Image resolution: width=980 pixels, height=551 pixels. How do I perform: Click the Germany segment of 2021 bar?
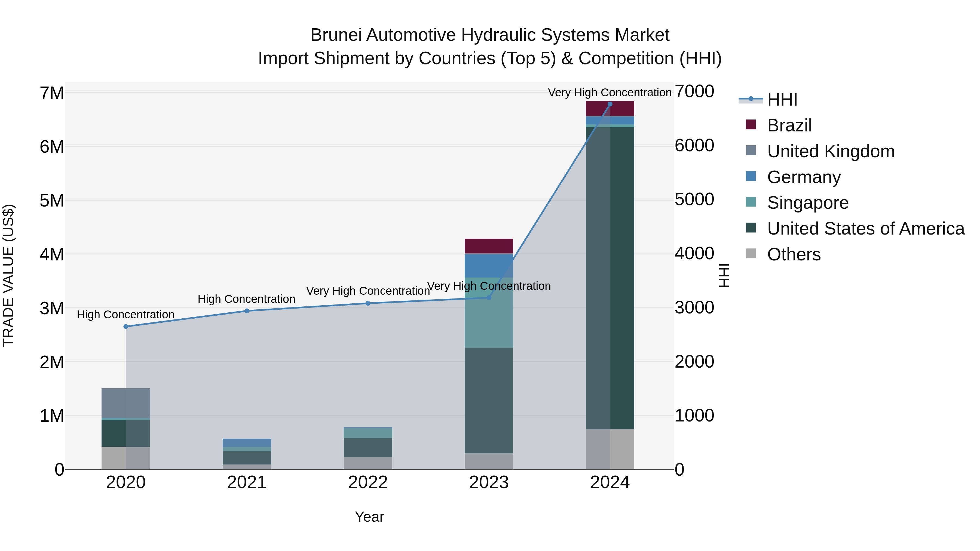click(247, 443)
